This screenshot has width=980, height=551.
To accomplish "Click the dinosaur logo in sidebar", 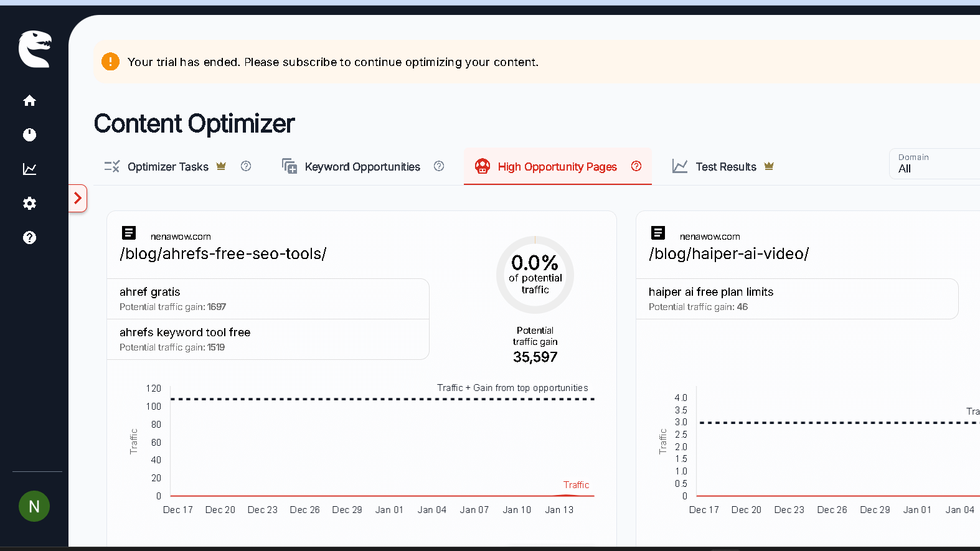I will [34, 49].
